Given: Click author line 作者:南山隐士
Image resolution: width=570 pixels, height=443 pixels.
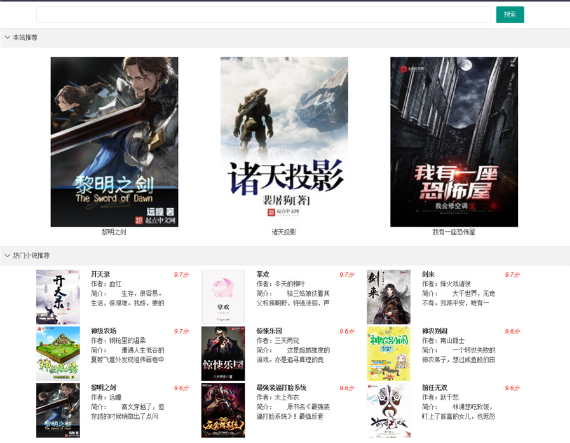Looking at the screenshot, I should click(x=443, y=341).
